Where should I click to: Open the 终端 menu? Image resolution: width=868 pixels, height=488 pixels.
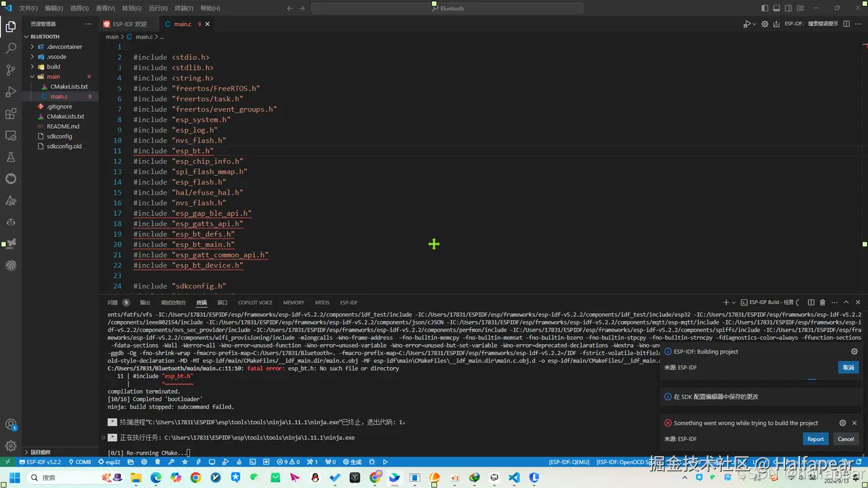coord(184,8)
